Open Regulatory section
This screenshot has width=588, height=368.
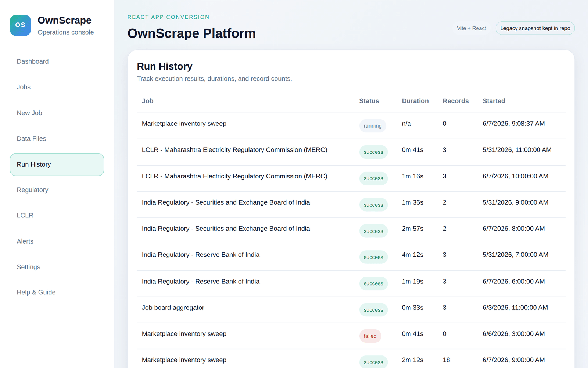57,190
